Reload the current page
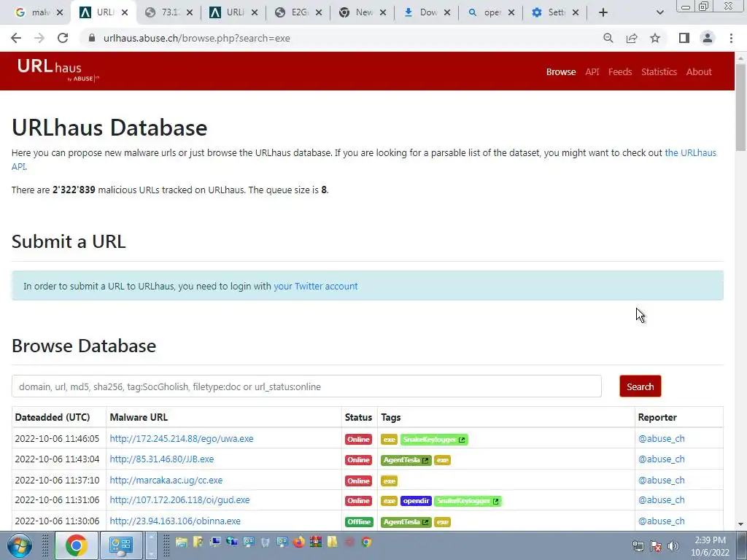 pos(63,38)
